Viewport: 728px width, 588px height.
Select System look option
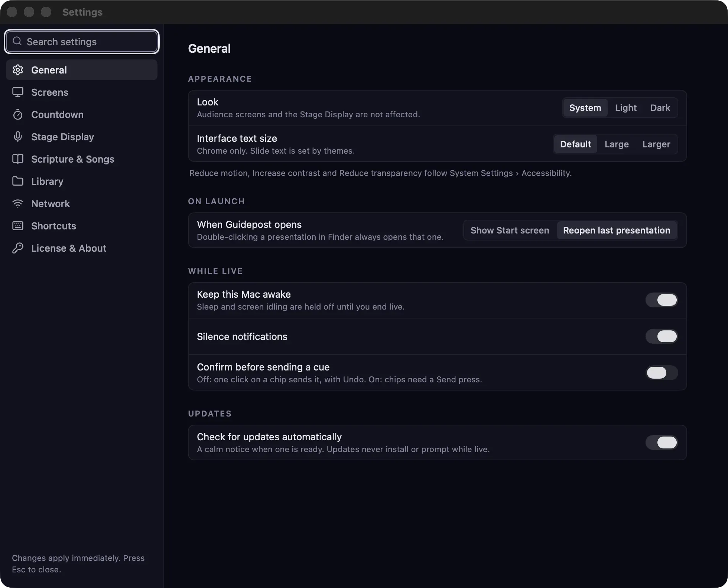click(585, 108)
